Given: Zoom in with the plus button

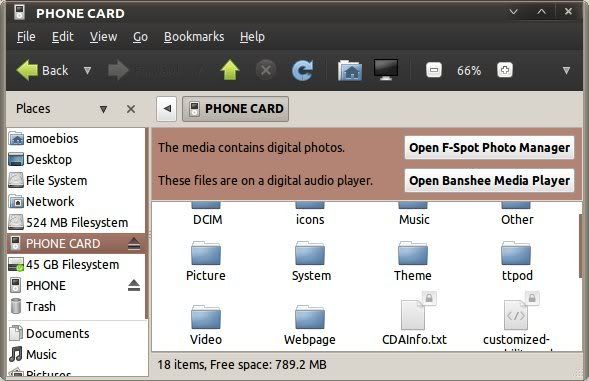Looking at the screenshot, I should point(504,70).
